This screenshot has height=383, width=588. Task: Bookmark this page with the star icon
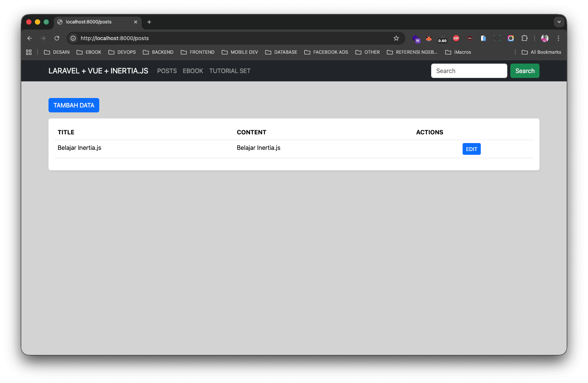396,38
